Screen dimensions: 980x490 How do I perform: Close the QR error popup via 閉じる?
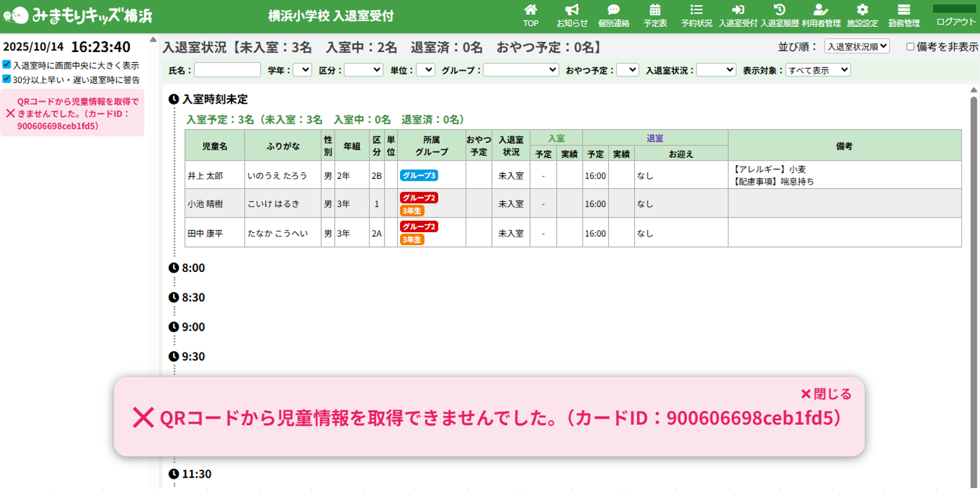[x=826, y=394]
